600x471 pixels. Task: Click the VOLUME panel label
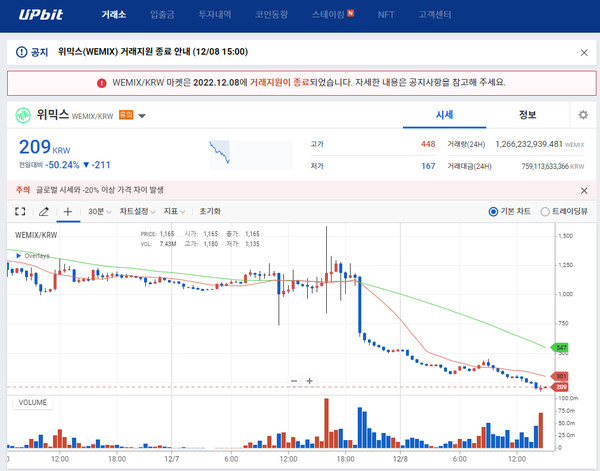coord(33,403)
